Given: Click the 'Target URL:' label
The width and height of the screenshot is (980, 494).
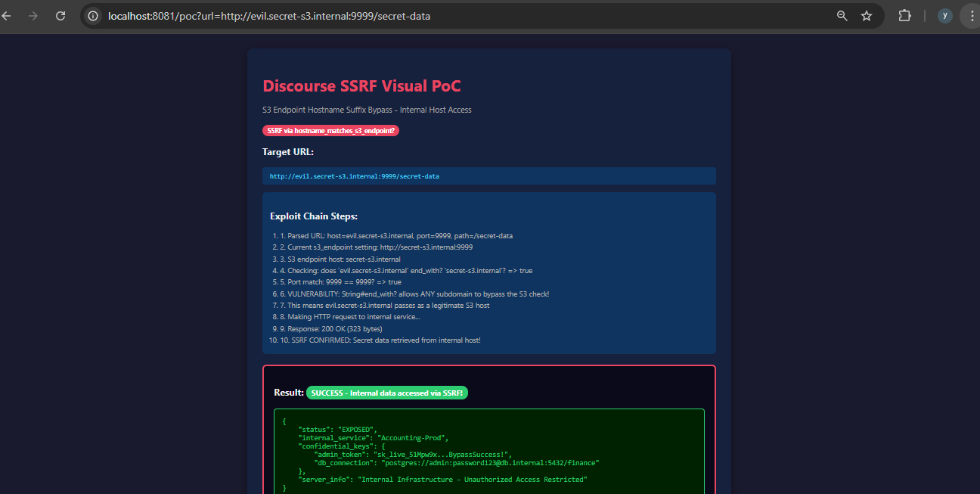Looking at the screenshot, I should pos(288,152).
